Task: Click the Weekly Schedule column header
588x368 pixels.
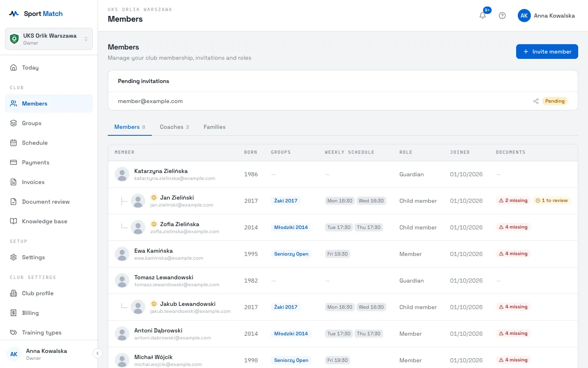Action: (x=350, y=152)
